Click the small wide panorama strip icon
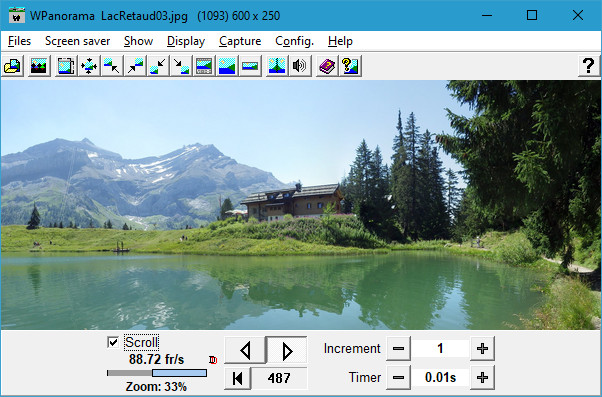The width and height of the screenshot is (602, 397). click(x=250, y=66)
